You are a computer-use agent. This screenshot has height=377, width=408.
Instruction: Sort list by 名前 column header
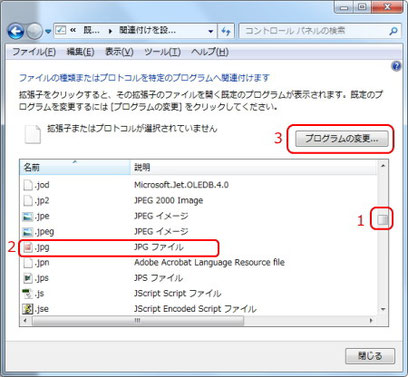click(75, 167)
